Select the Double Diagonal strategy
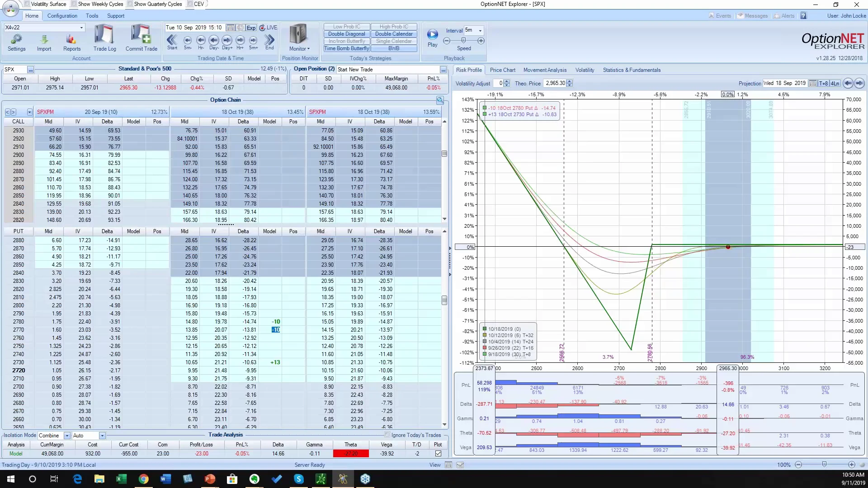This screenshot has width=868, height=488. (x=346, y=34)
